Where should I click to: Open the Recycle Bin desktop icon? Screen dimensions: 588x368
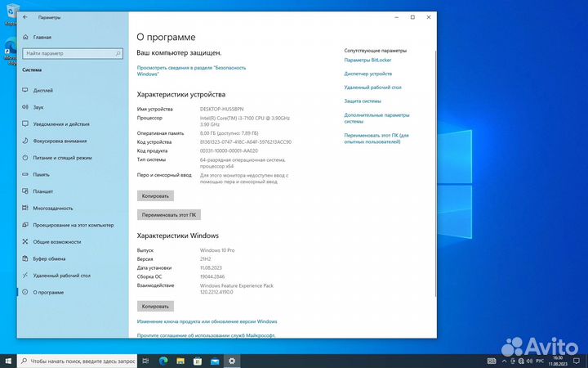click(11, 14)
